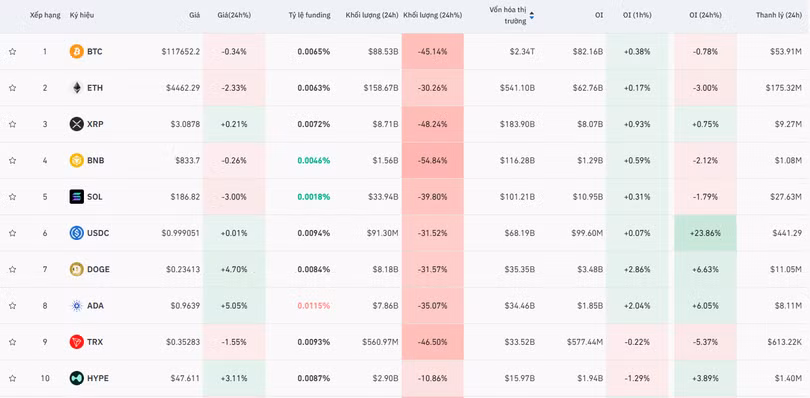Sort by Vốn hóa thị trường arrows
Image resolution: width=810 pixels, height=398 pixels.
point(532,16)
